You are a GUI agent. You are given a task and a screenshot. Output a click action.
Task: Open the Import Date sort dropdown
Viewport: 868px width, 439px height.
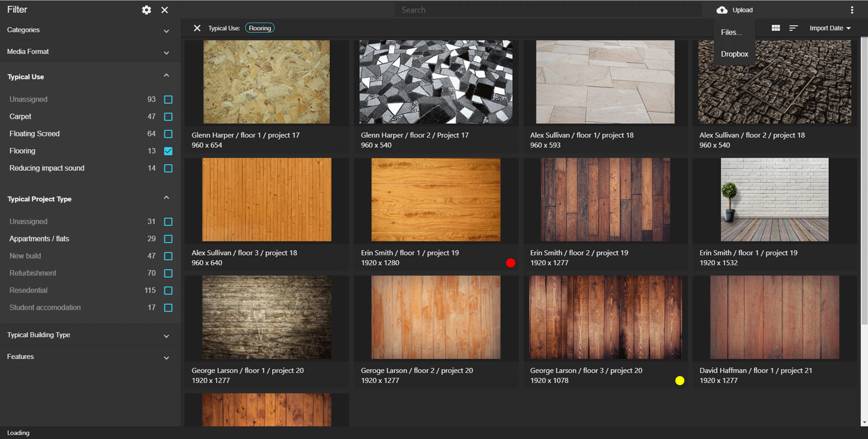(830, 28)
